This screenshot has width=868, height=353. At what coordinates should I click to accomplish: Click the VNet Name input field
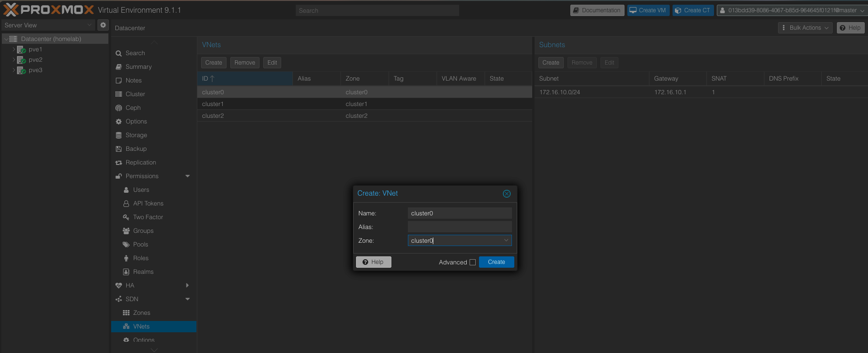460,213
